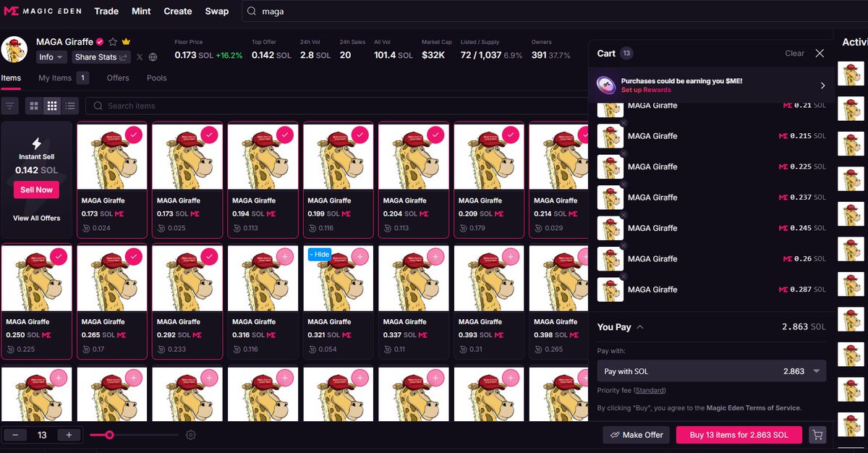Remove the 0.215 SOL item from cart
The width and height of the screenshot is (868, 453).
tap(624, 123)
